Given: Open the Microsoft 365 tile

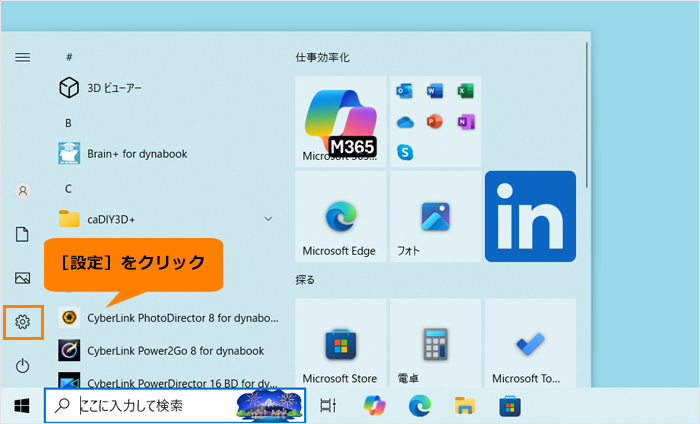Looking at the screenshot, I should tap(341, 121).
